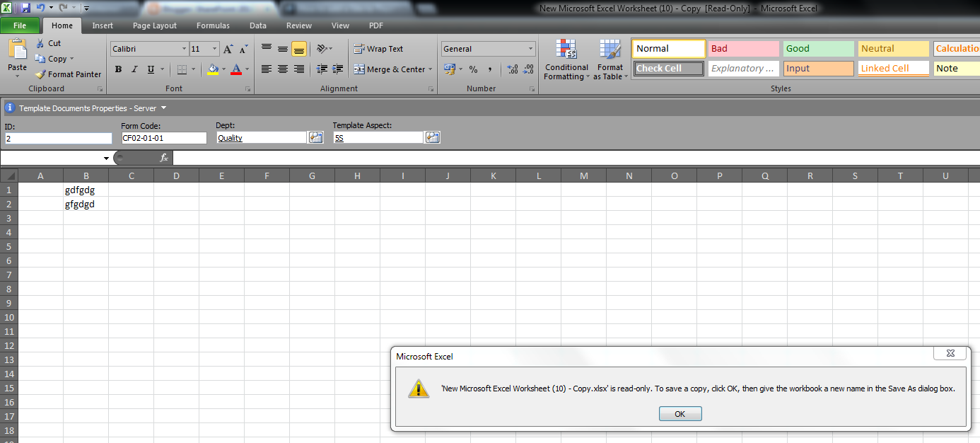Open text orientation options

pos(325,48)
